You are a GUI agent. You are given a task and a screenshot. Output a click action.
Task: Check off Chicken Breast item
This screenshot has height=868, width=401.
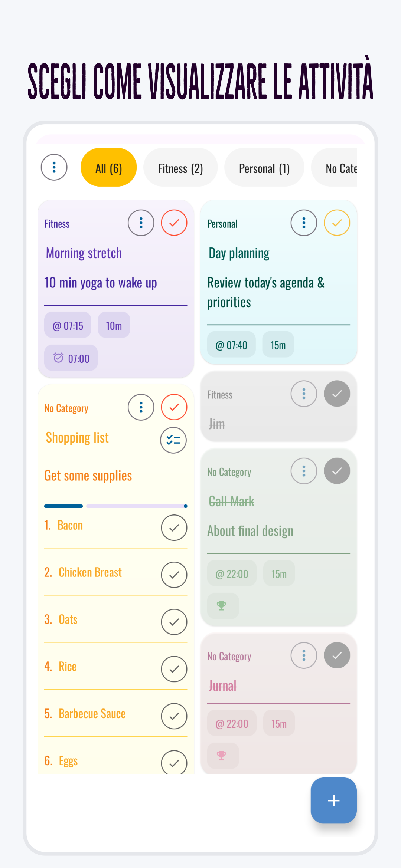pos(174,575)
